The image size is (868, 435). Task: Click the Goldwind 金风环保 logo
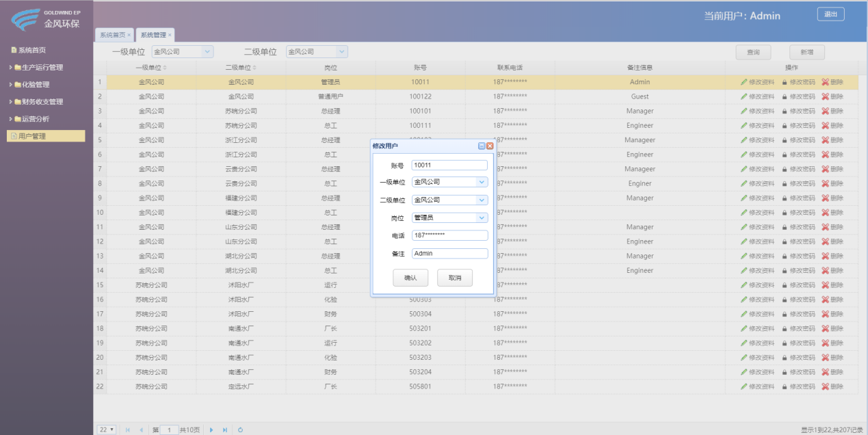[46, 19]
